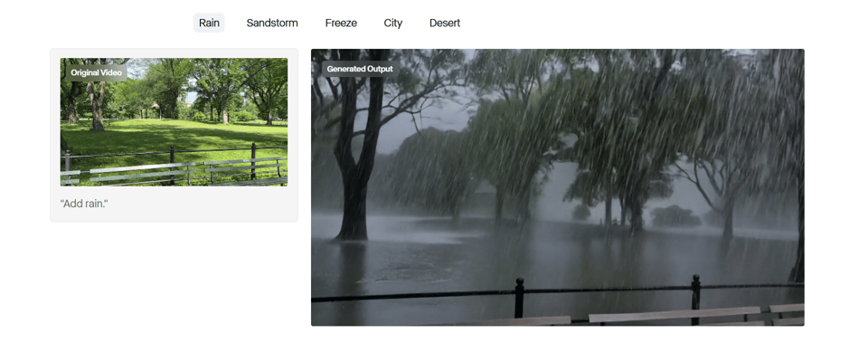Viewport: 868px width, 362px height.
Task: Click the "Add rain." prompt text
Action: (x=84, y=204)
